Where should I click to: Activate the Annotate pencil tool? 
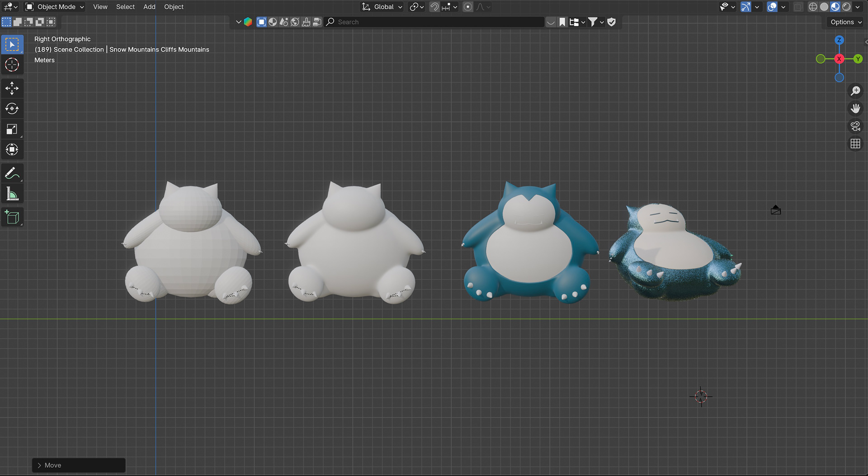(x=12, y=174)
